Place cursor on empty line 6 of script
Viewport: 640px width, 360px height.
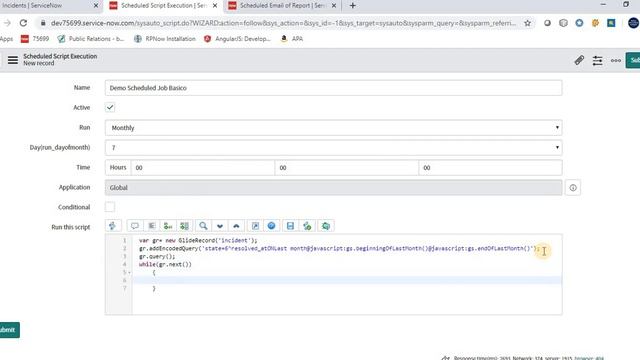click(x=347, y=280)
